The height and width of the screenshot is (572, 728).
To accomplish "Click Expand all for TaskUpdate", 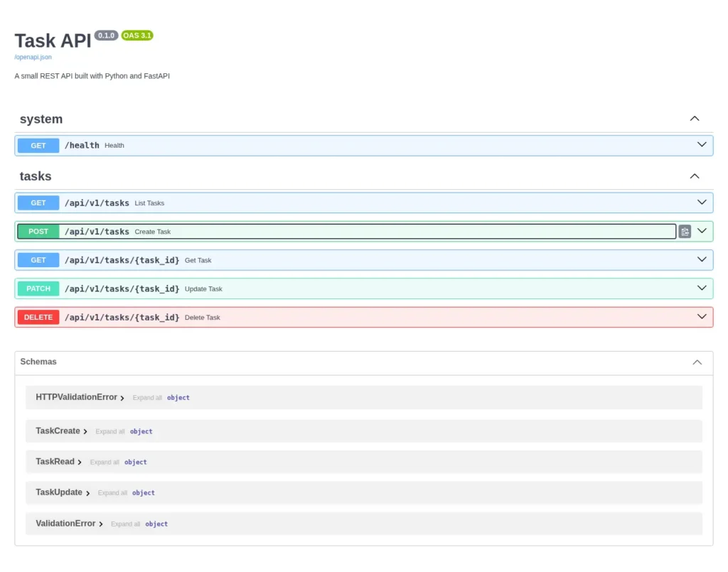I will 112,492.
